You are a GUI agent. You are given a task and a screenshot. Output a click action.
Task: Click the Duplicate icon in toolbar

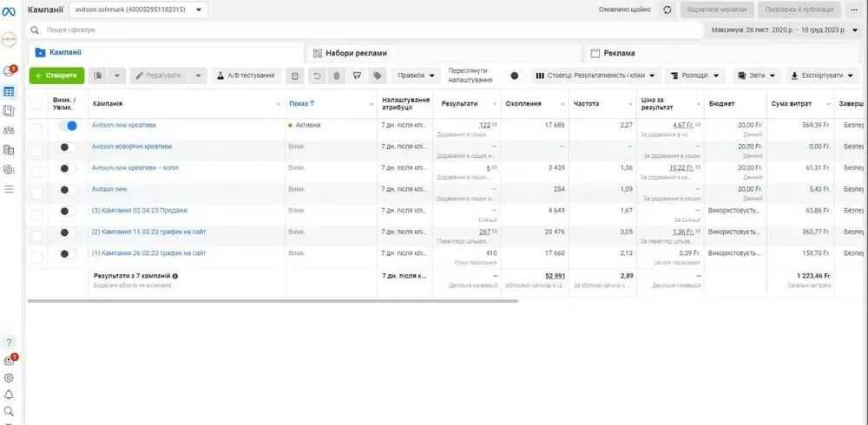coord(98,75)
